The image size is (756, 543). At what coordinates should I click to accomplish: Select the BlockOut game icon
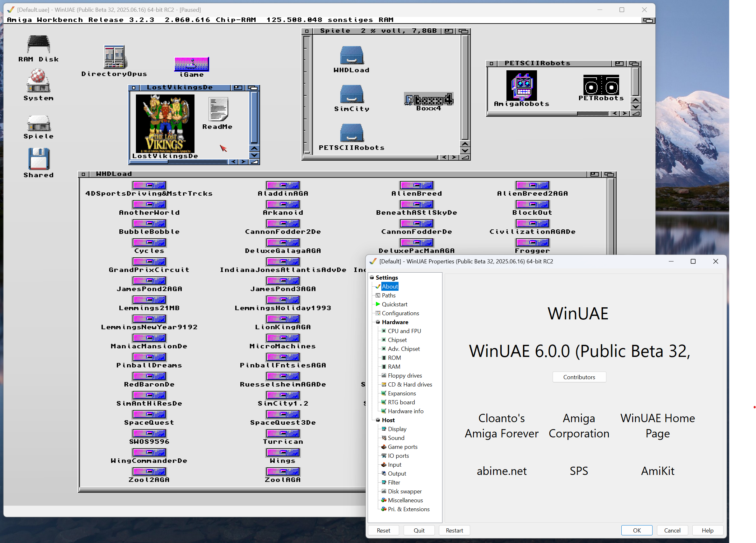pos(532,205)
